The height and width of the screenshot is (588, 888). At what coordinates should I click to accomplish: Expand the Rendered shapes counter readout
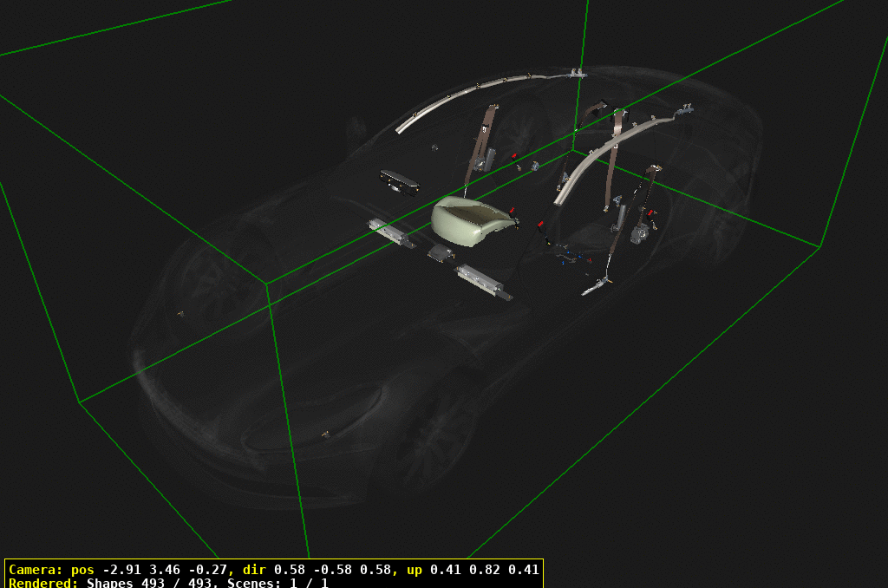(x=43, y=583)
